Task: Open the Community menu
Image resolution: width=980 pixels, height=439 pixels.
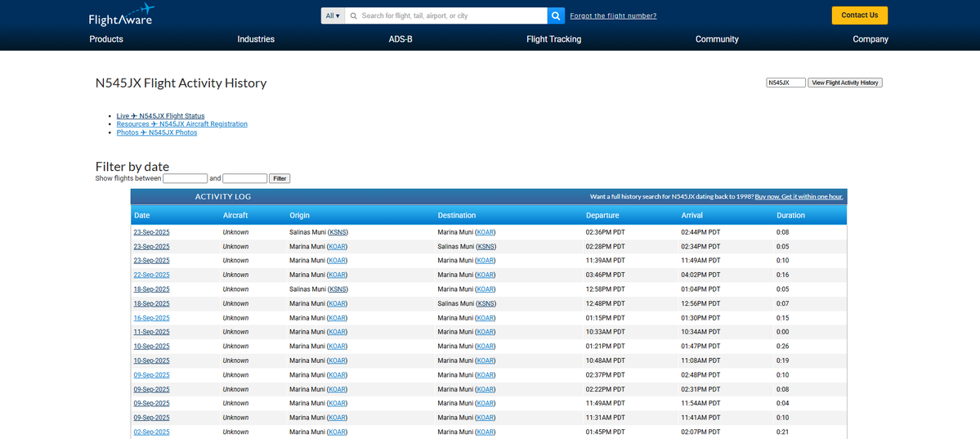Action: point(717,38)
